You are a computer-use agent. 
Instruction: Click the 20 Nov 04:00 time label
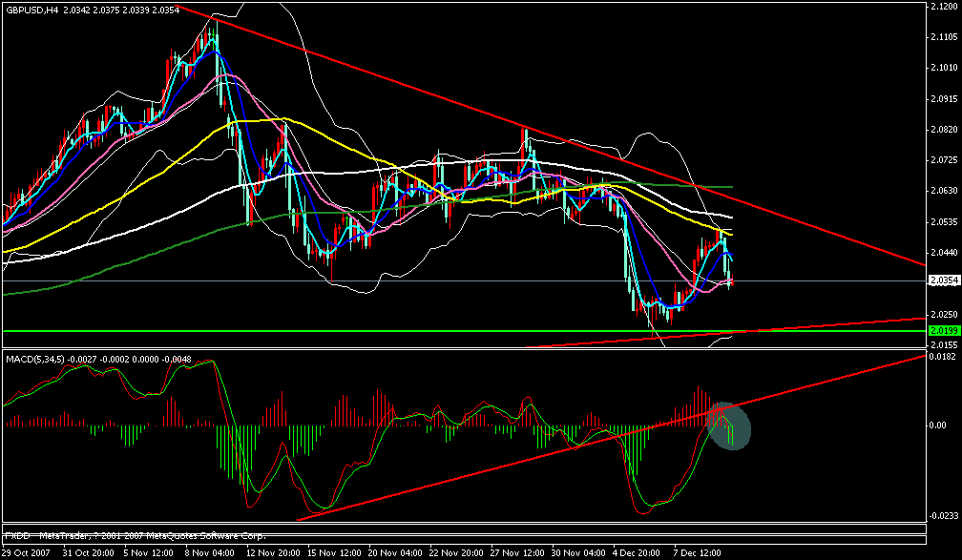click(x=394, y=552)
